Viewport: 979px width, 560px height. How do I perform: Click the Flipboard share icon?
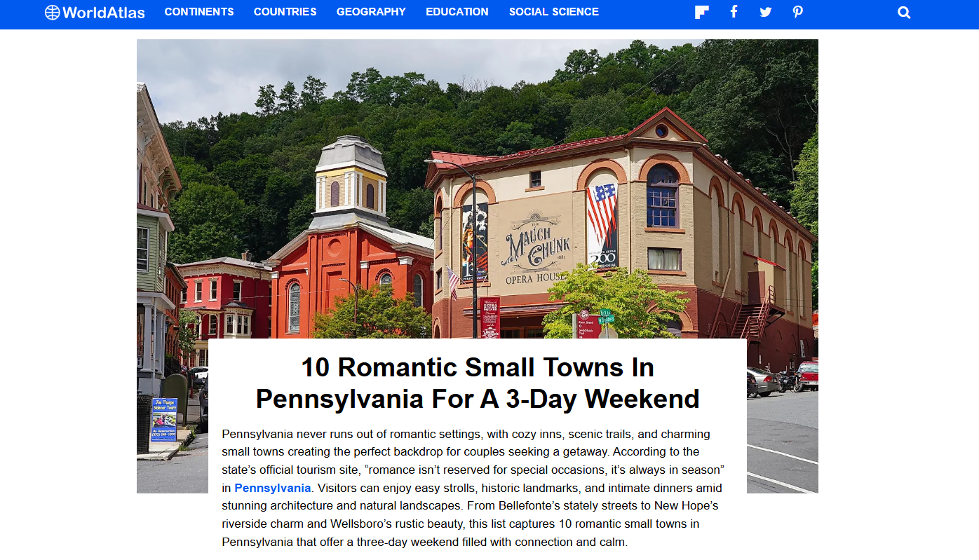click(x=701, y=11)
